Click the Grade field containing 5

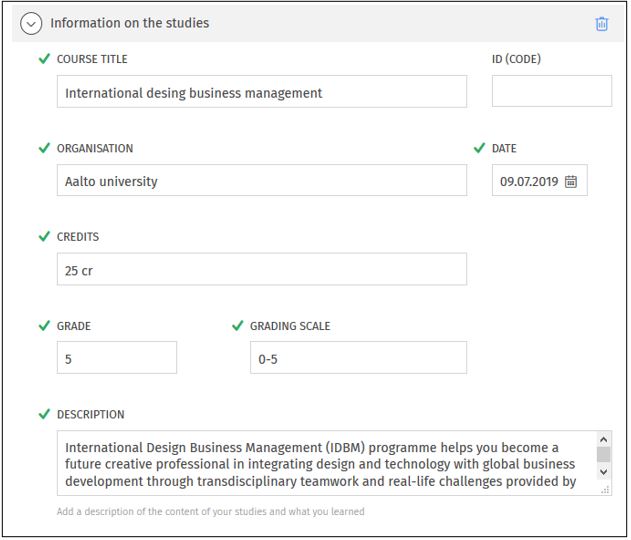pyautogui.click(x=116, y=358)
